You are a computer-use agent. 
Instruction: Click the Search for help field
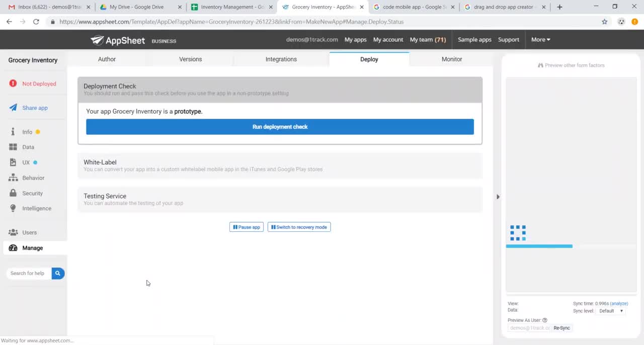pos(29,273)
